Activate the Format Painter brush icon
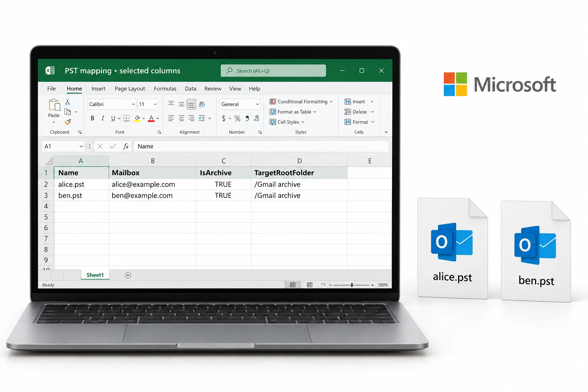Screen dimensions: 588x392 click(68, 122)
